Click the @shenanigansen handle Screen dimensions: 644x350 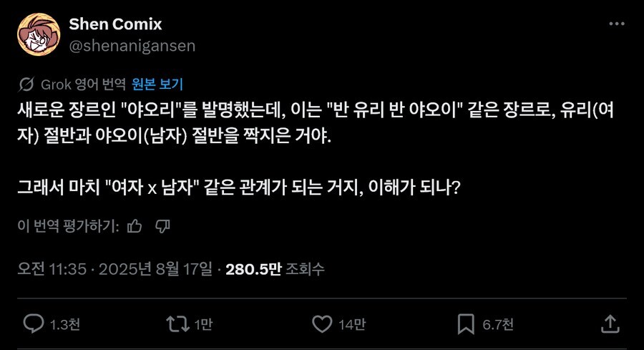pos(132,45)
